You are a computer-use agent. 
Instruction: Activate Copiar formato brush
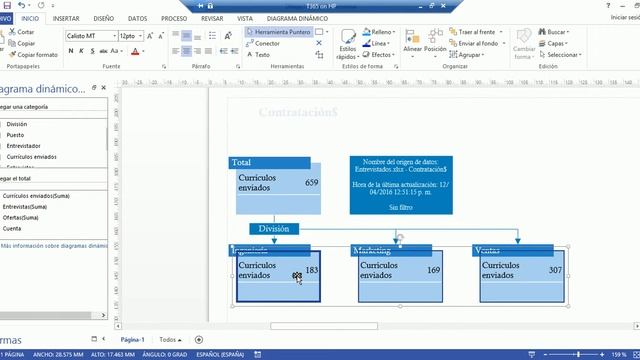[33, 55]
